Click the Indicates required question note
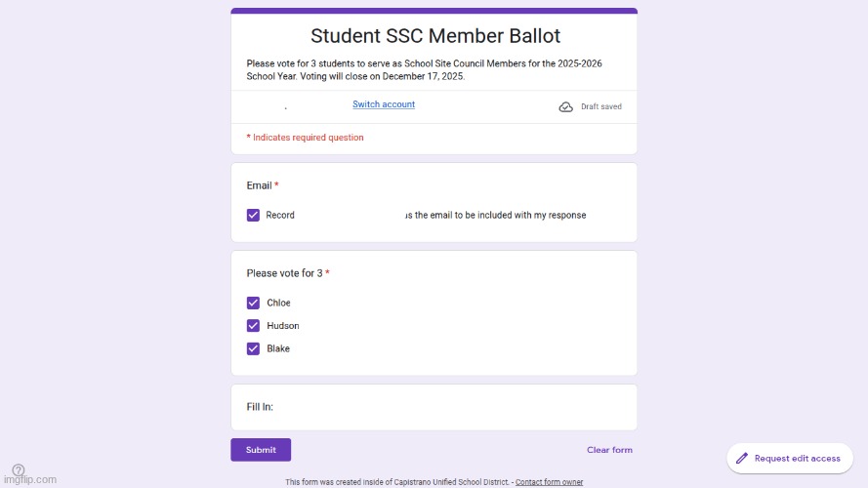 (x=306, y=138)
